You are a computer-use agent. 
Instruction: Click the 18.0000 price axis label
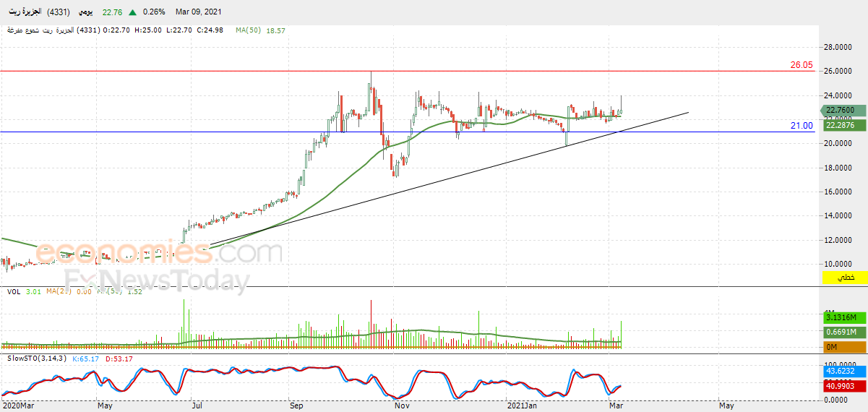pos(839,168)
